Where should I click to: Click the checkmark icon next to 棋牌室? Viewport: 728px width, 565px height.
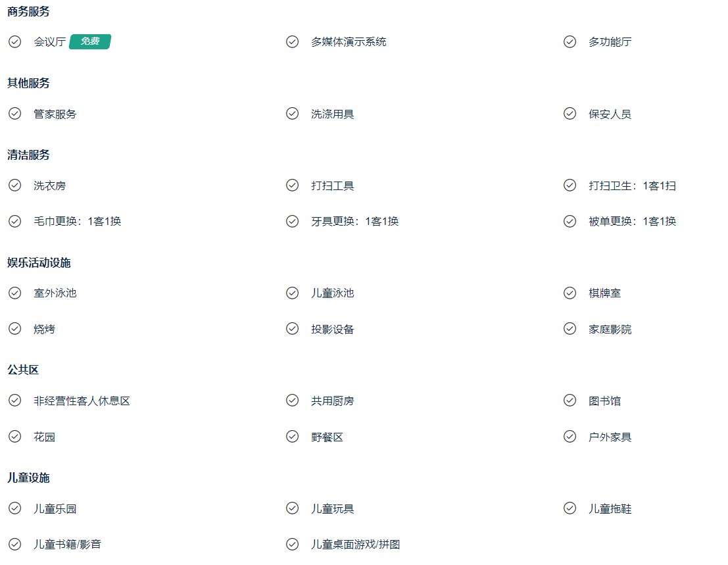pyautogui.click(x=570, y=293)
